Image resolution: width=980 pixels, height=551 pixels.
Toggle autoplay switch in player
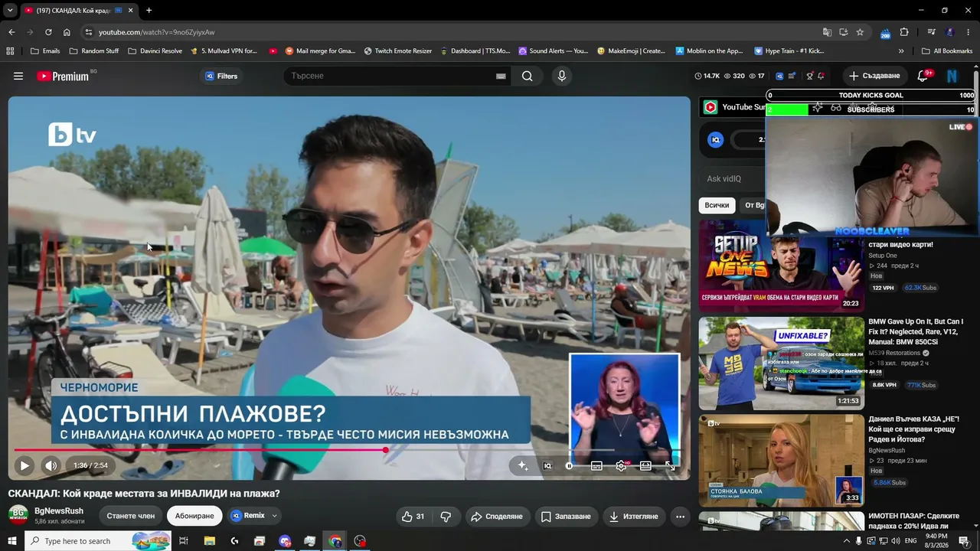(x=570, y=465)
